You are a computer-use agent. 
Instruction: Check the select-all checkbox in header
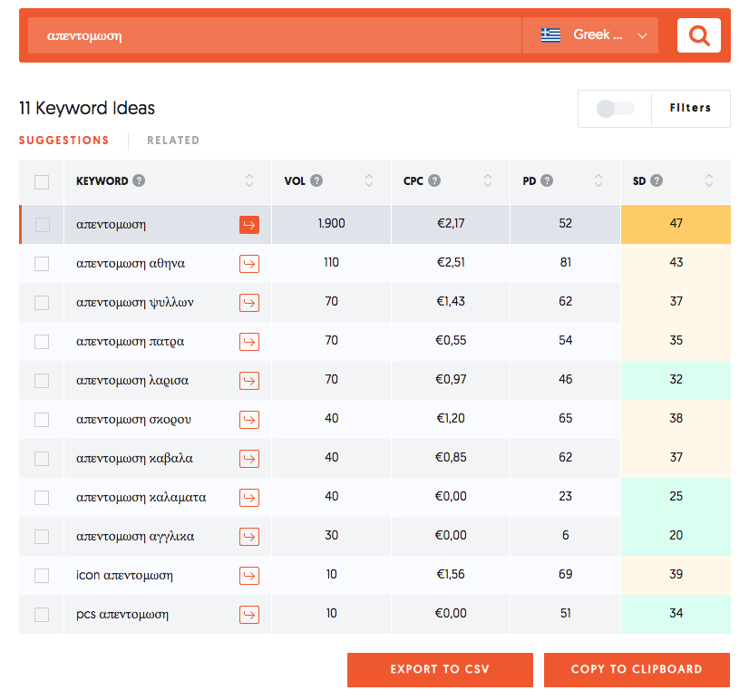(42, 181)
